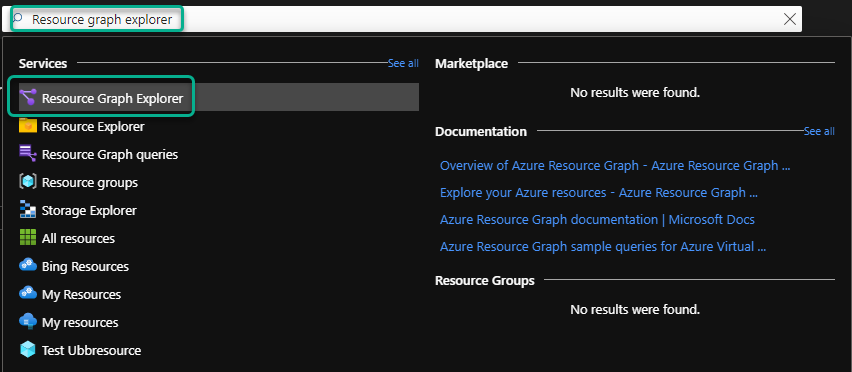Focus the Resource graph explorer search field
Image resolution: width=852 pixels, height=372 pixels.
click(406, 20)
